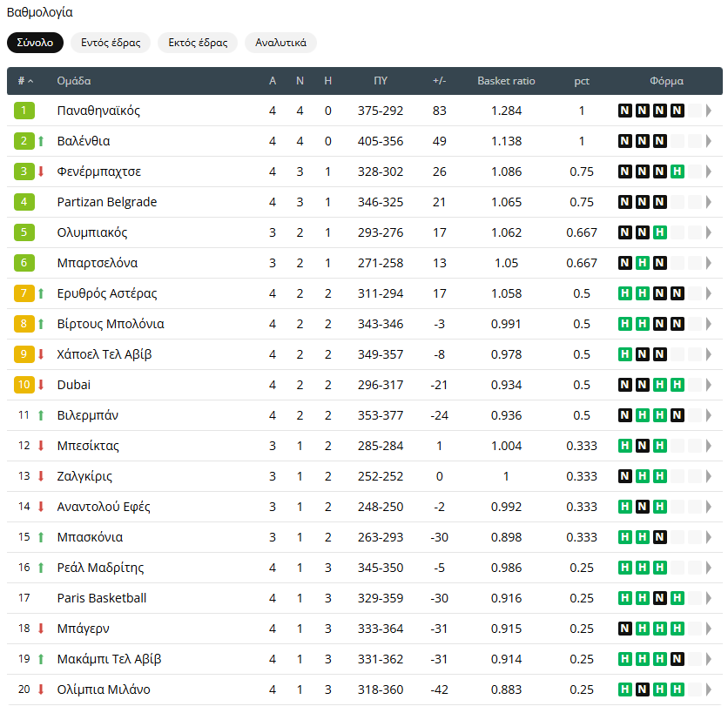Sort the table by the # column header
Screen dimensions: 728x713
pos(25,81)
